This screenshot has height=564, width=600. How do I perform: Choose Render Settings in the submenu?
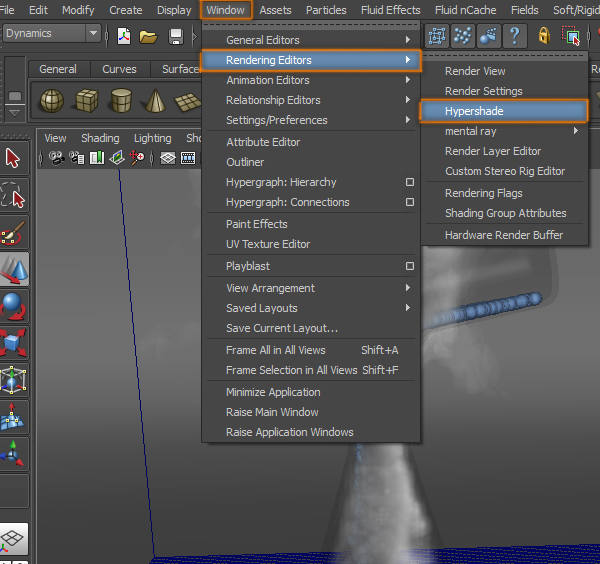pos(483,91)
